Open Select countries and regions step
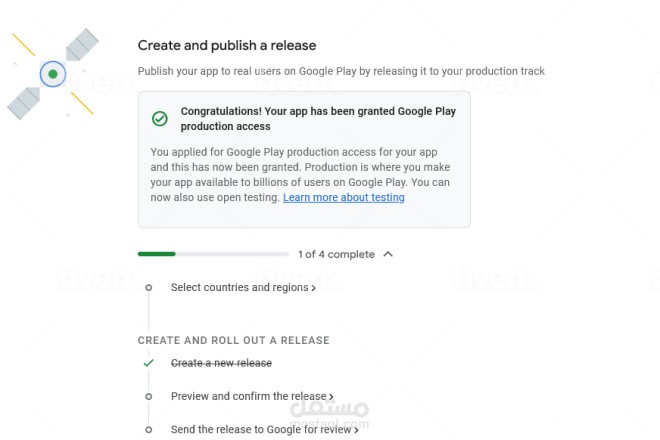The image size is (660, 440). (240, 288)
